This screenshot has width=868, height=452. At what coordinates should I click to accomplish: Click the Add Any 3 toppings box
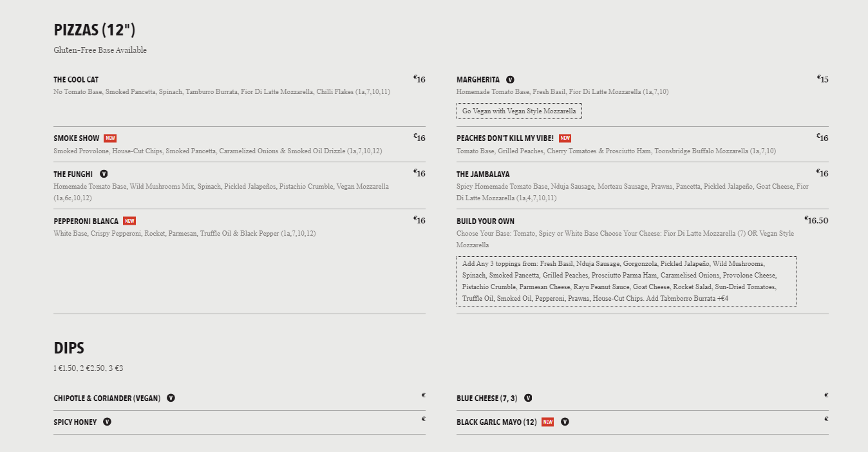(627, 281)
